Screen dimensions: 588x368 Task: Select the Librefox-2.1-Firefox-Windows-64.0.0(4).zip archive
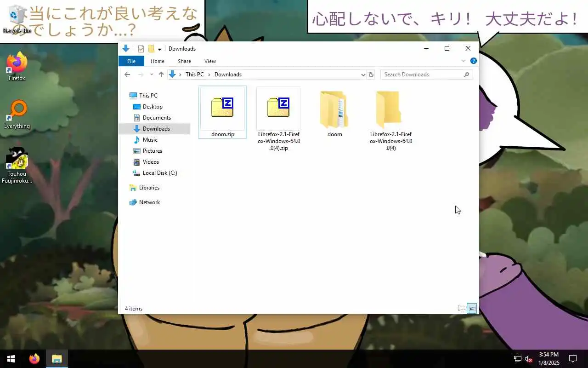click(x=278, y=119)
